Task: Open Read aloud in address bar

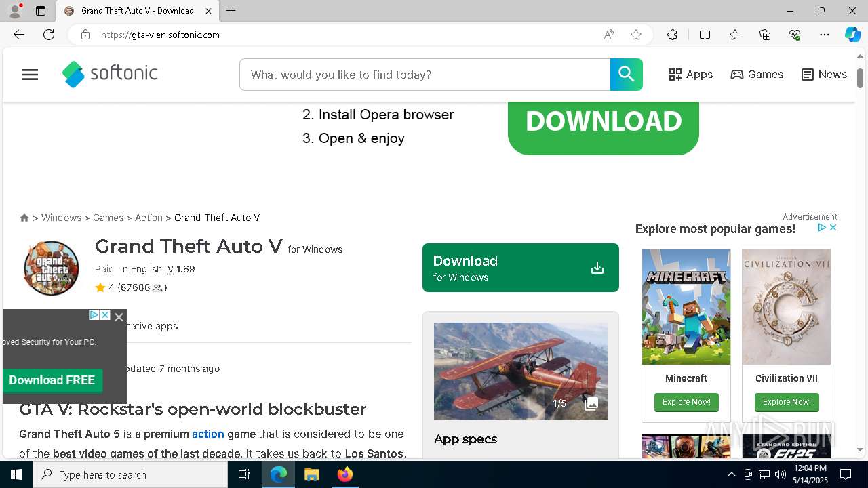Action: point(609,35)
